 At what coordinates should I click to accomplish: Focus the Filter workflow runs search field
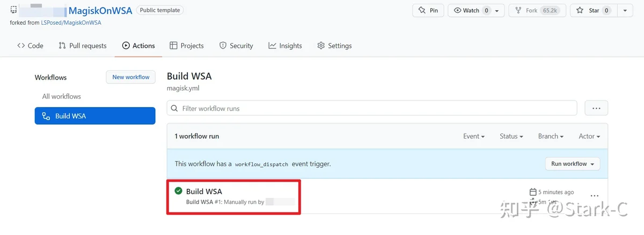(372, 108)
